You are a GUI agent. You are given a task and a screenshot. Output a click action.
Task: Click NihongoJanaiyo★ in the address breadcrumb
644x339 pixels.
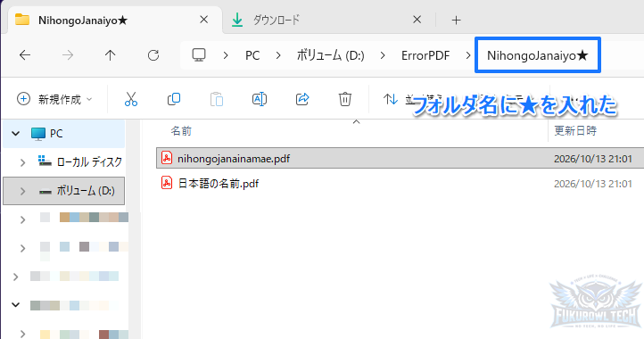point(538,55)
